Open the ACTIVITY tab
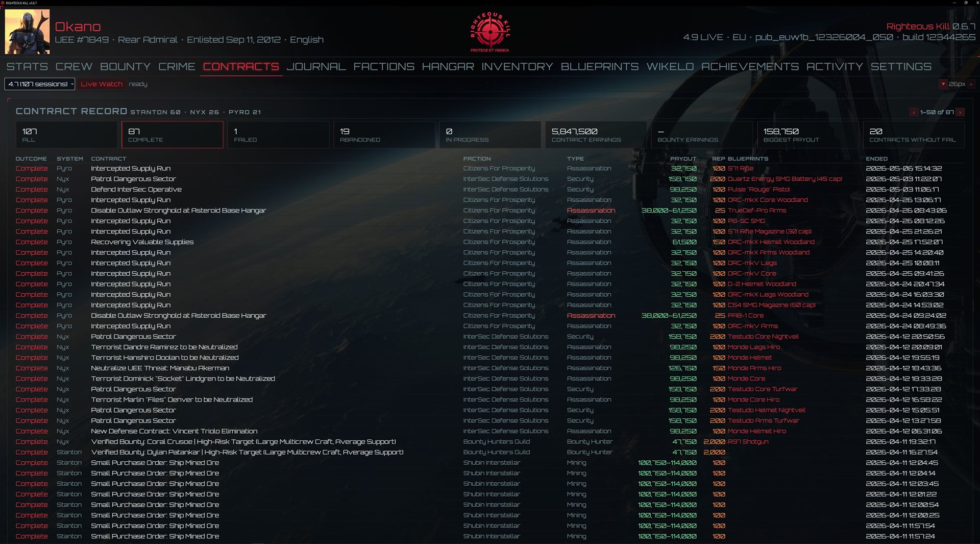 pyautogui.click(x=835, y=66)
